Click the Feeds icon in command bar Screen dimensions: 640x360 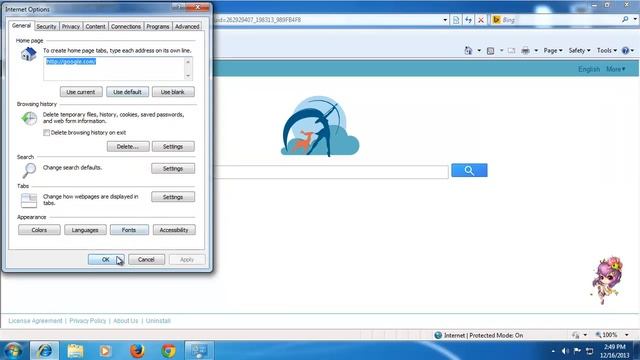491,51
